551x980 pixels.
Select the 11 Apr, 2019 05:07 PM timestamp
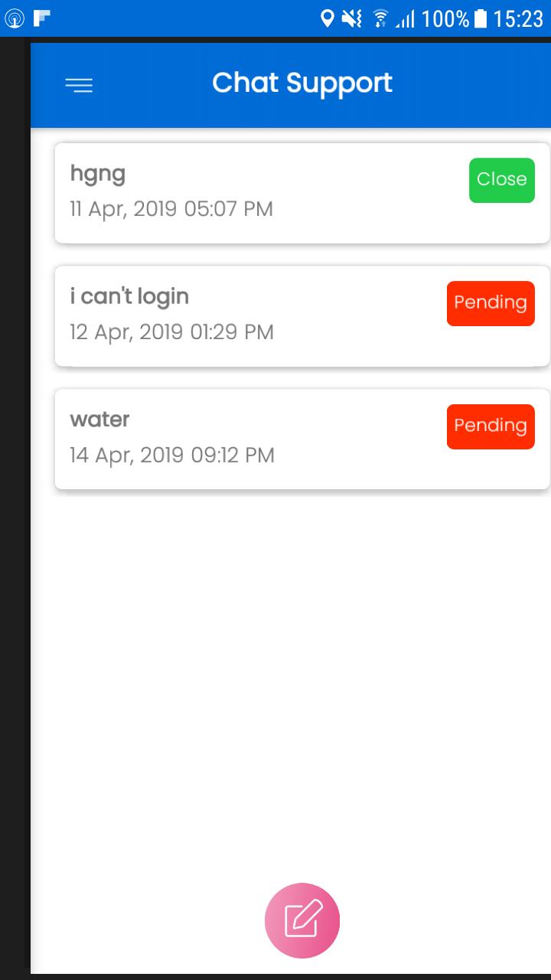click(171, 209)
